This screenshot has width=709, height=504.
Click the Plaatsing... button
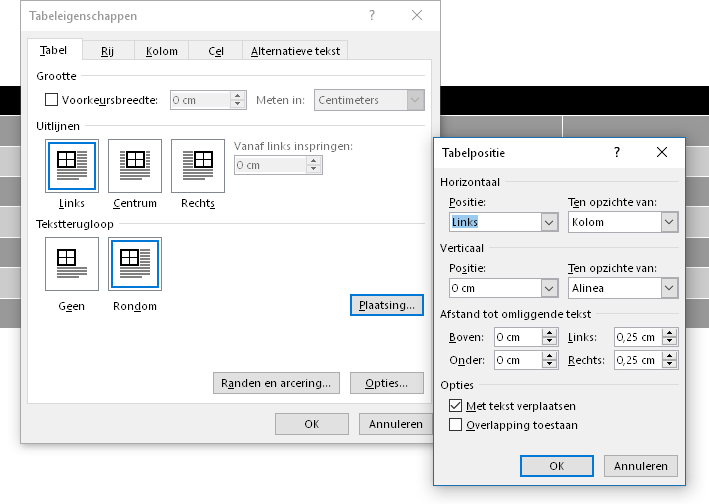coord(387,305)
